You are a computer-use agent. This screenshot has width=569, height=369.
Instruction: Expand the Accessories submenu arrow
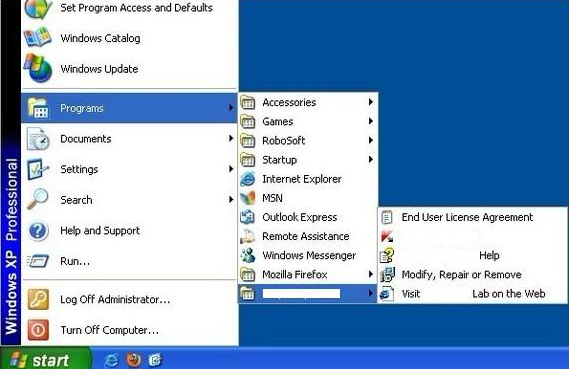371,102
